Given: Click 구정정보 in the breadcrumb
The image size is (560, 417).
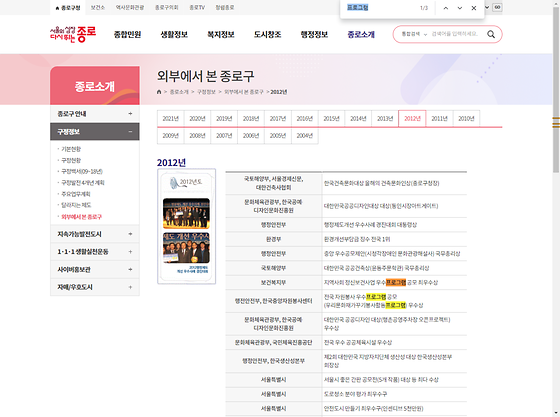Looking at the screenshot, I should [206, 92].
